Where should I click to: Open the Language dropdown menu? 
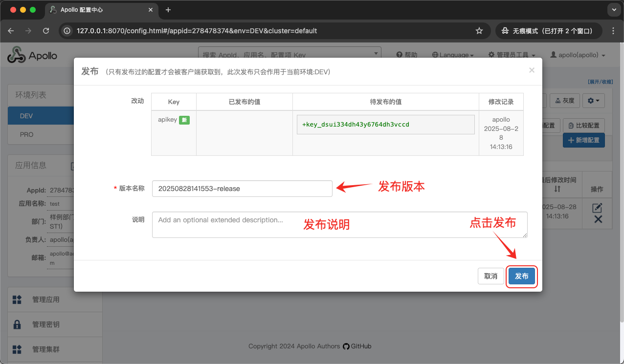(x=453, y=55)
